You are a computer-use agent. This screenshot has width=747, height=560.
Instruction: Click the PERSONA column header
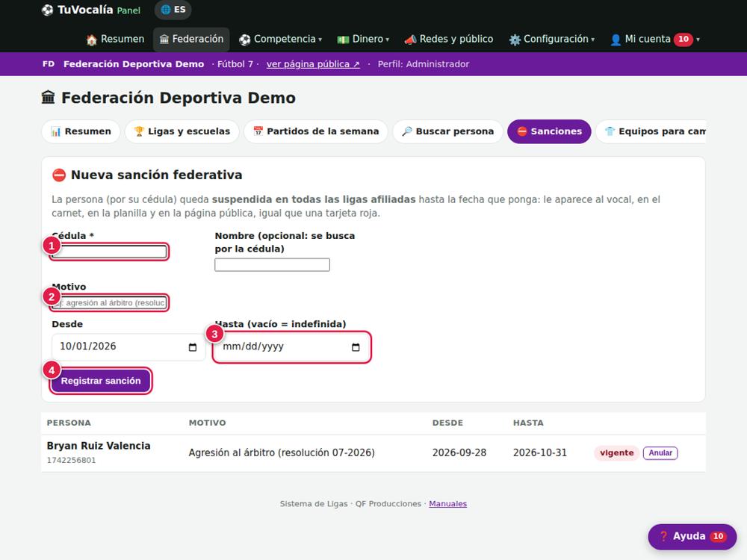pos(69,423)
